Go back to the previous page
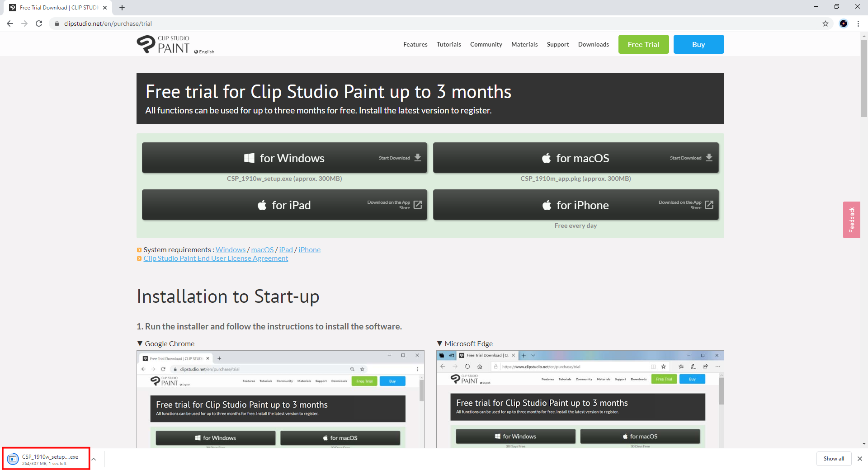The image size is (868, 470). 10,23
